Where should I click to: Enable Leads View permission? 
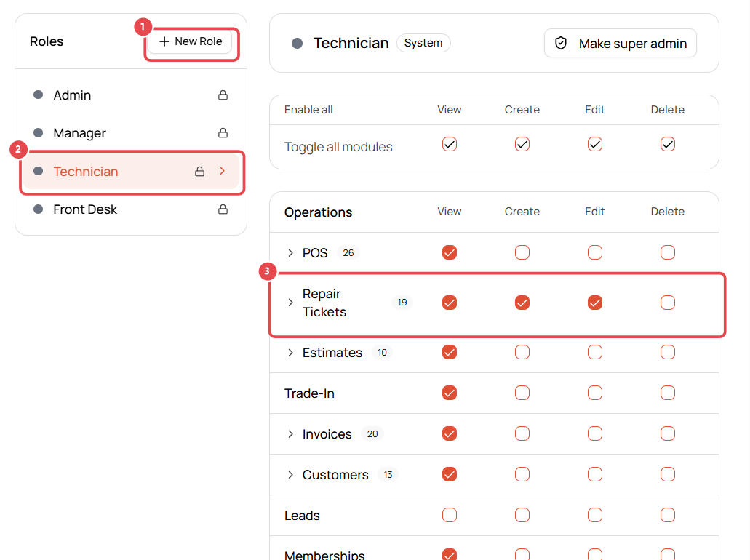pyautogui.click(x=449, y=515)
